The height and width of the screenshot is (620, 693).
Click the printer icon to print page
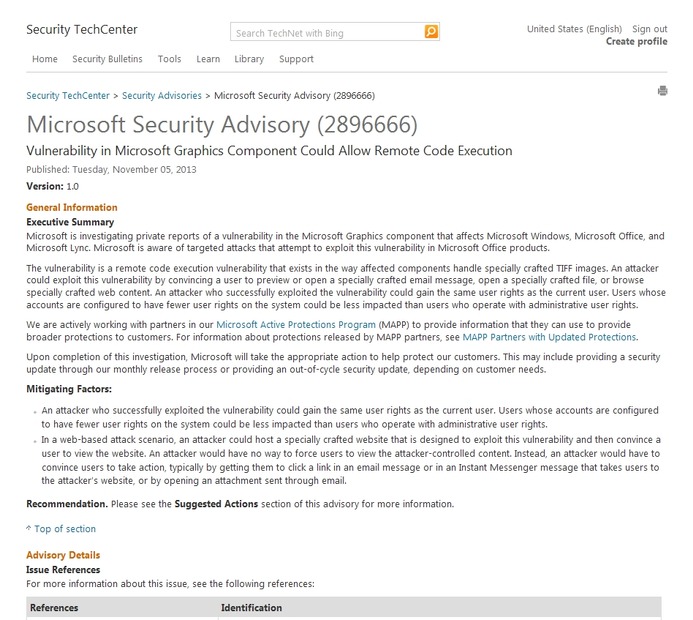click(x=662, y=91)
